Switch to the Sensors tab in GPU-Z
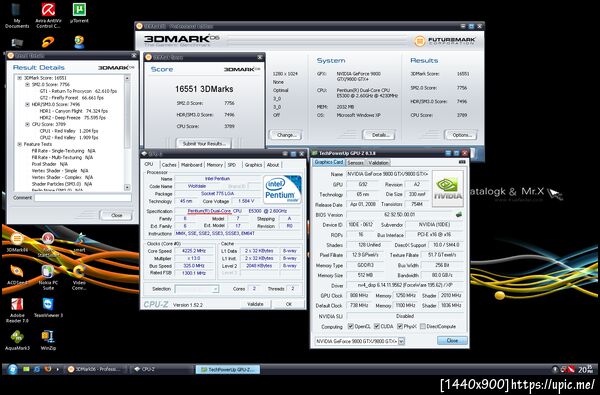Viewport: 600px width, 395px height. tap(355, 163)
